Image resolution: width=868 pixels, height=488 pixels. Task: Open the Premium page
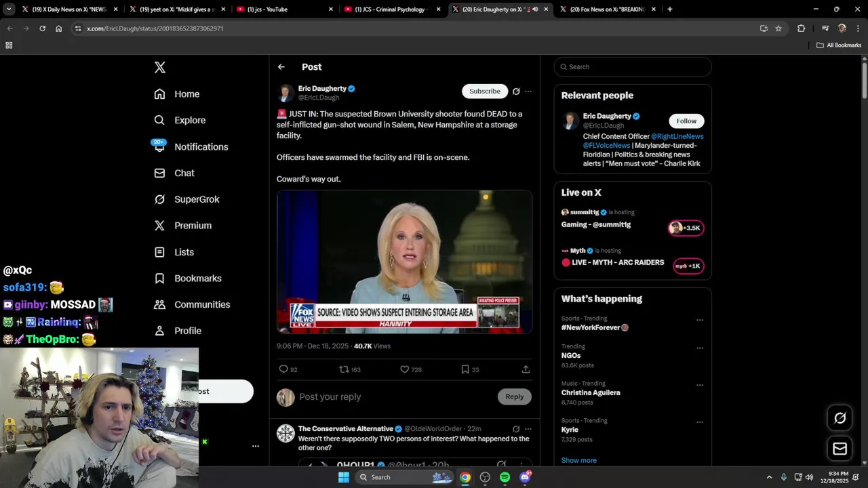tap(183, 226)
